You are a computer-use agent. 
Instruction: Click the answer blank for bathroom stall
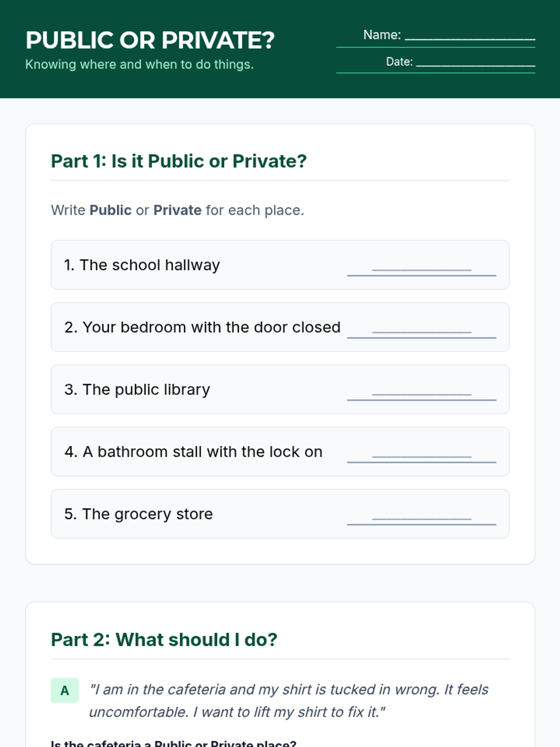coord(421,452)
